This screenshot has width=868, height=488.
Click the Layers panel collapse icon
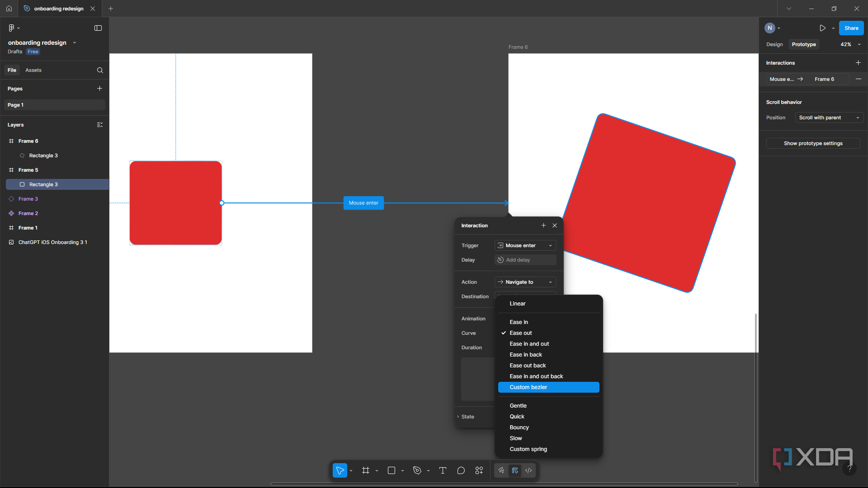coord(100,125)
